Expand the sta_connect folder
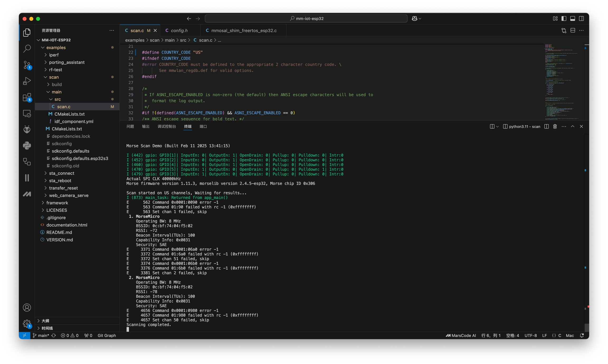Screen dimensions: 608x364 (x=61, y=173)
